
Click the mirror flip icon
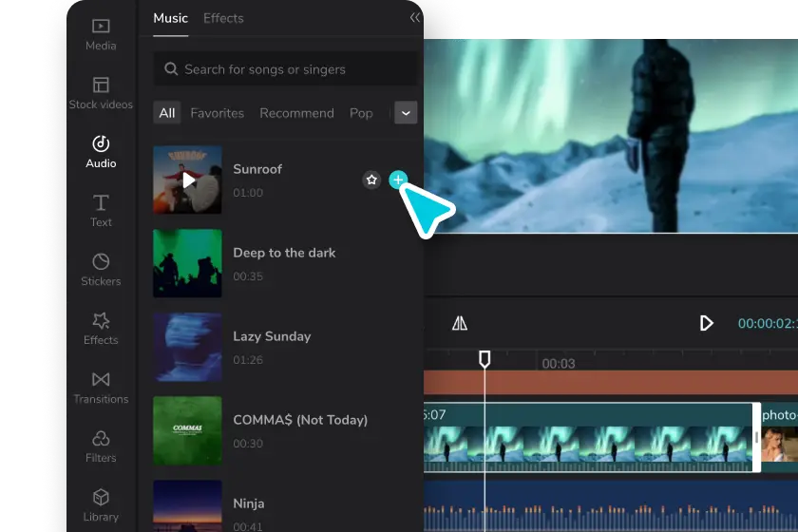pyautogui.click(x=460, y=323)
